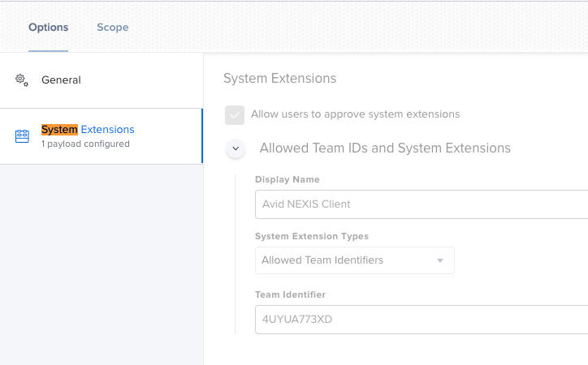Click the '1 payload configured' subtitle
The image size is (588, 365).
click(x=85, y=144)
